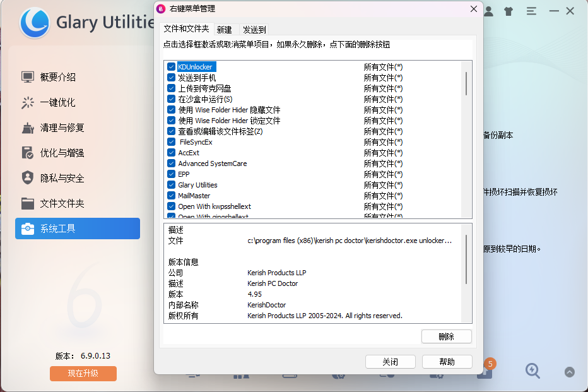Uncheck Wise Folder Hider 隐藏文件 checkbox
Image resolution: width=588 pixels, height=392 pixels.
(172, 110)
